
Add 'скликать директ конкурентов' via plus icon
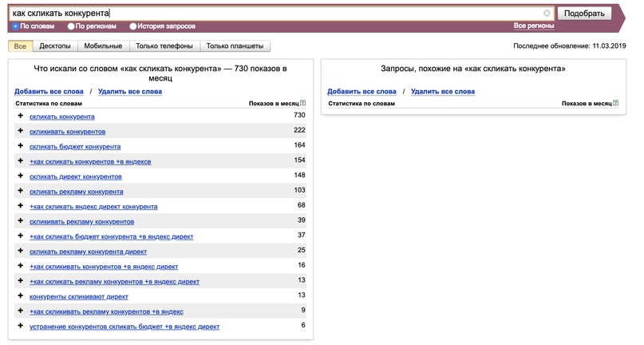(21, 176)
